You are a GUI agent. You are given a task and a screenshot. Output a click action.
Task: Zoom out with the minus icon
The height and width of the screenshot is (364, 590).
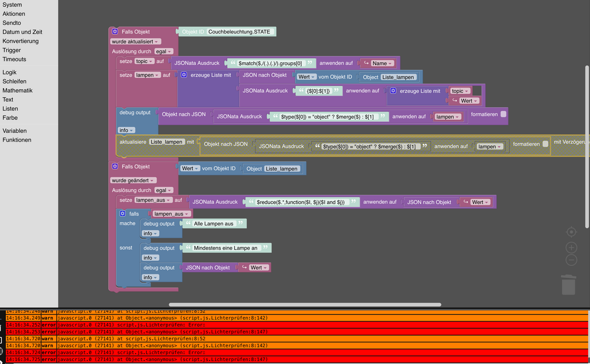point(571,260)
